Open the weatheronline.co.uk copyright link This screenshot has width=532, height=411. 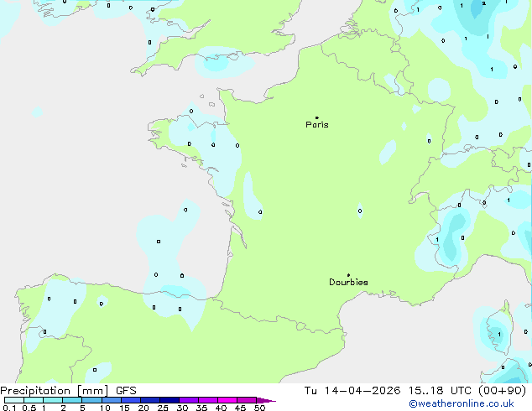coord(462,403)
